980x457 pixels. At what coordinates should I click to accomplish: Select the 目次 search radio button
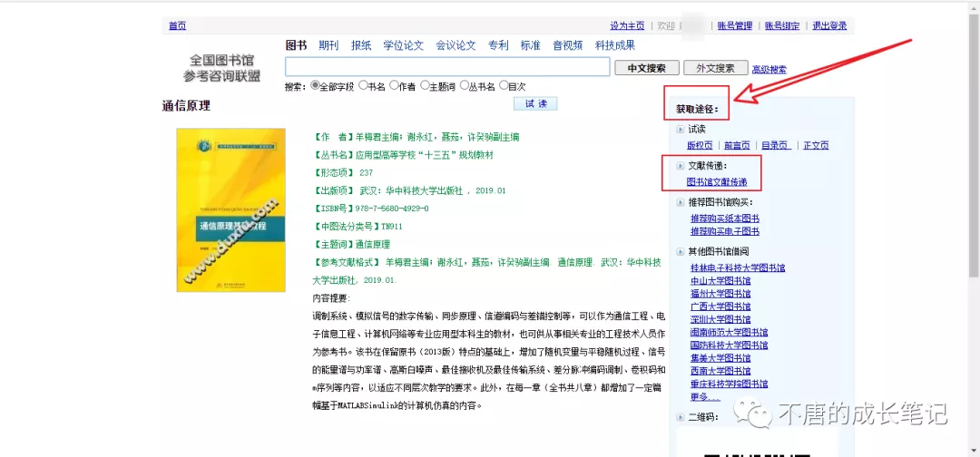click(504, 85)
